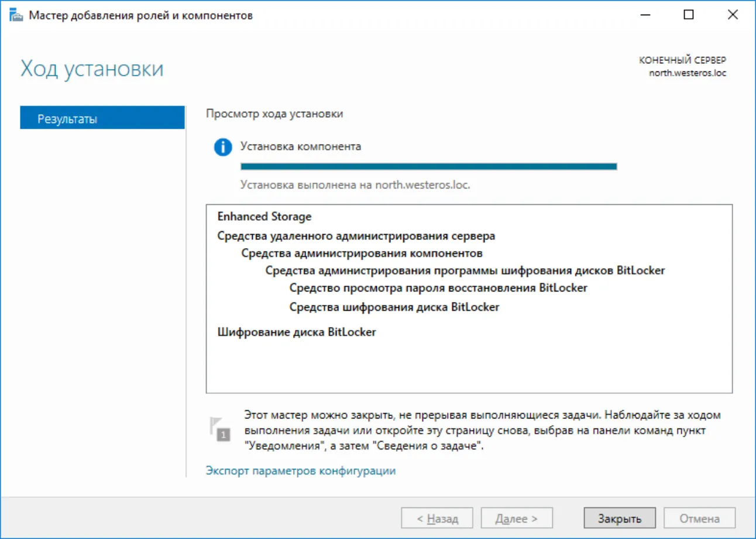Image resolution: width=756 pixels, height=539 pixels.
Task: Select Средства администрирования программы шифрования дисков BitLocker
Action: click(465, 270)
